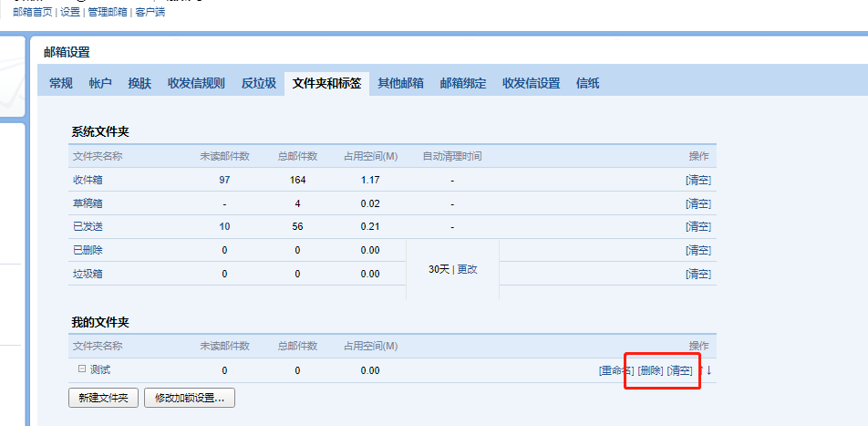
Task: Open the 常规 settings tab
Action: click(x=61, y=83)
